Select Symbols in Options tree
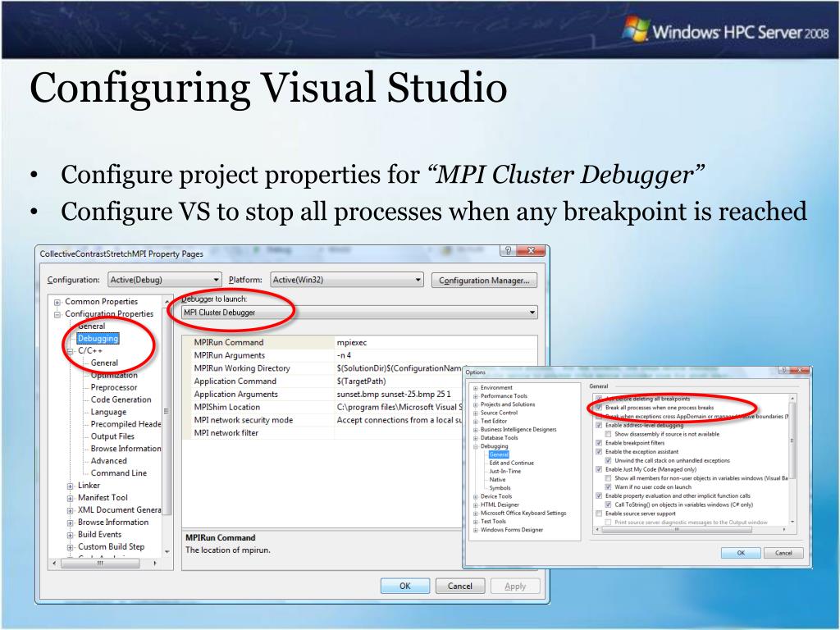 pos(500,488)
